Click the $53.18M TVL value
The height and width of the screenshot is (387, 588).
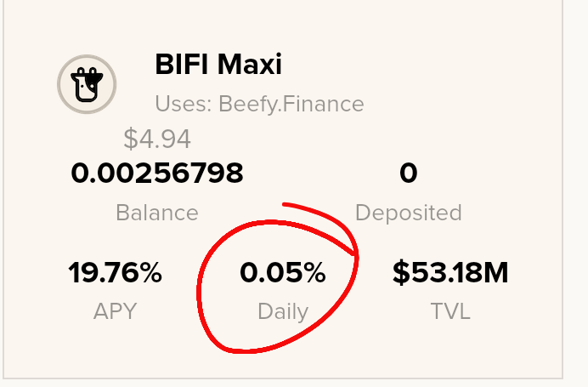tap(450, 272)
